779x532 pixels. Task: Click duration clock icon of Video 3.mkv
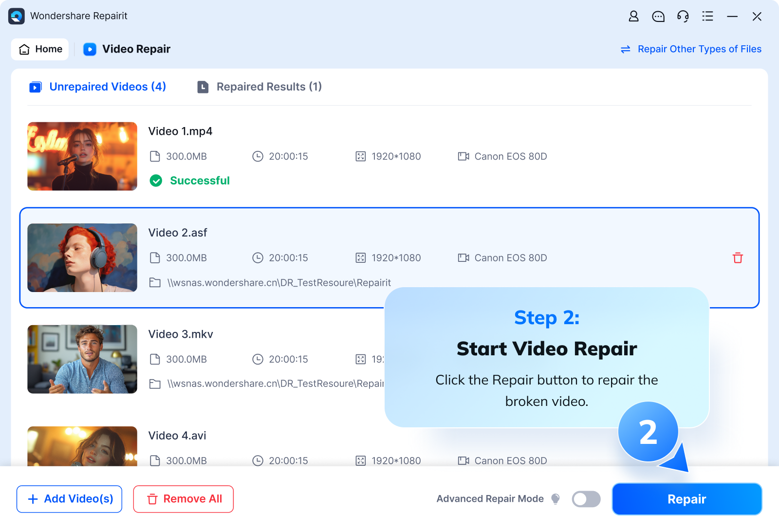[258, 359]
